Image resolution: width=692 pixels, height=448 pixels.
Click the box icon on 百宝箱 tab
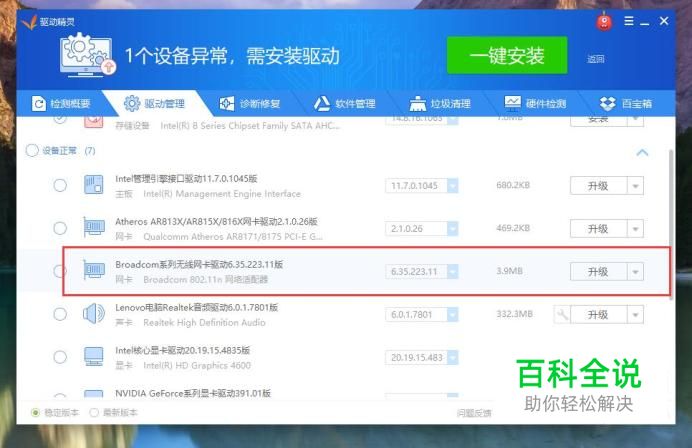[608, 104]
